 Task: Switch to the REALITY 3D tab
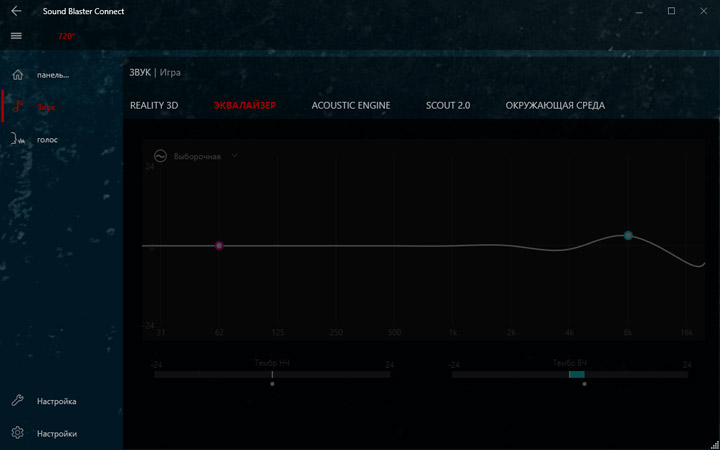click(x=154, y=105)
